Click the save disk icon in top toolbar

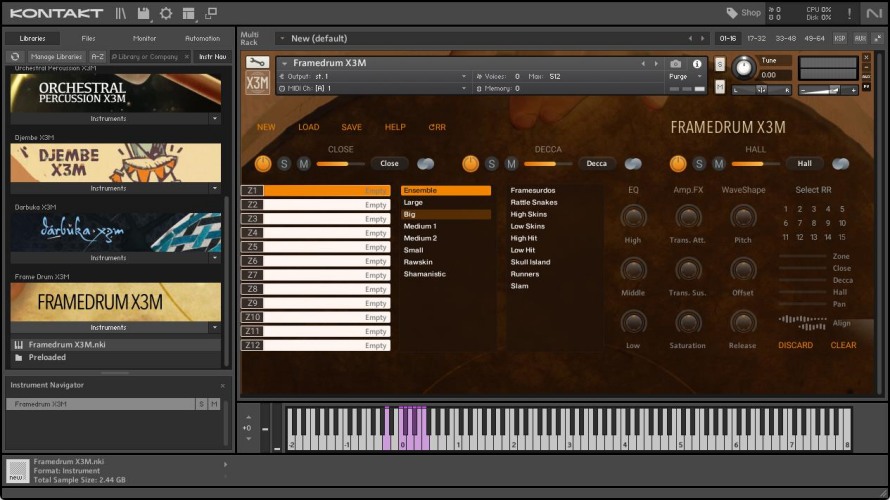coord(144,13)
